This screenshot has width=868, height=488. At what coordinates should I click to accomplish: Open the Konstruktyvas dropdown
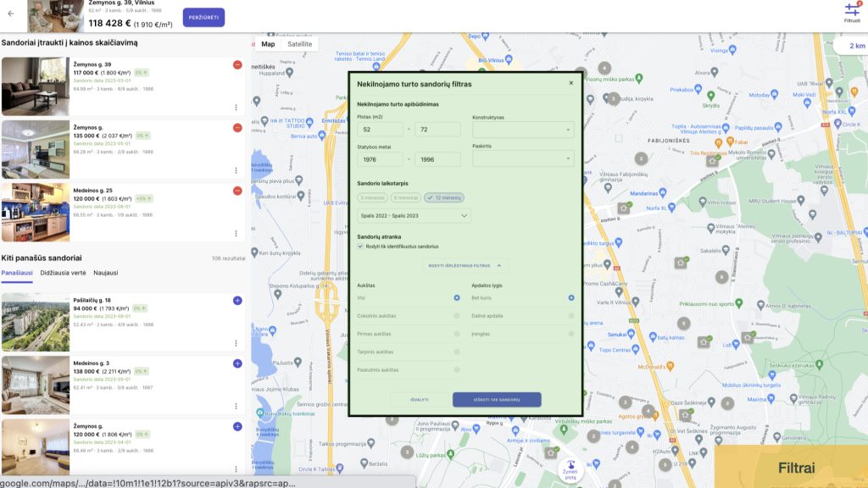tap(522, 130)
